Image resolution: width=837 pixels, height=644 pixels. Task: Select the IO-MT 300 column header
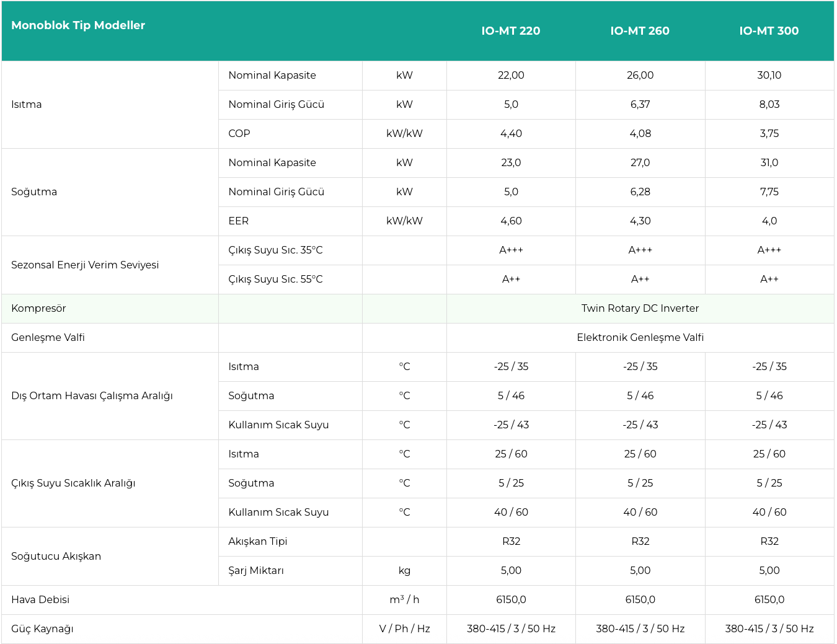pyautogui.click(x=769, y=31)
